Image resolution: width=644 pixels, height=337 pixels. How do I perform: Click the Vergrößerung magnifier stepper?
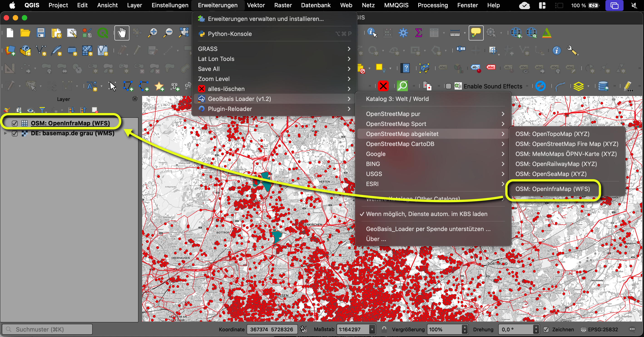pos(465,329)
